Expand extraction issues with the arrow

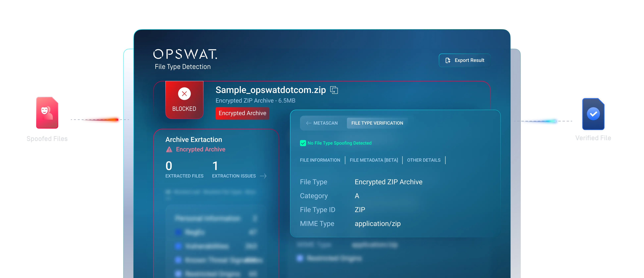coord(263,176)
